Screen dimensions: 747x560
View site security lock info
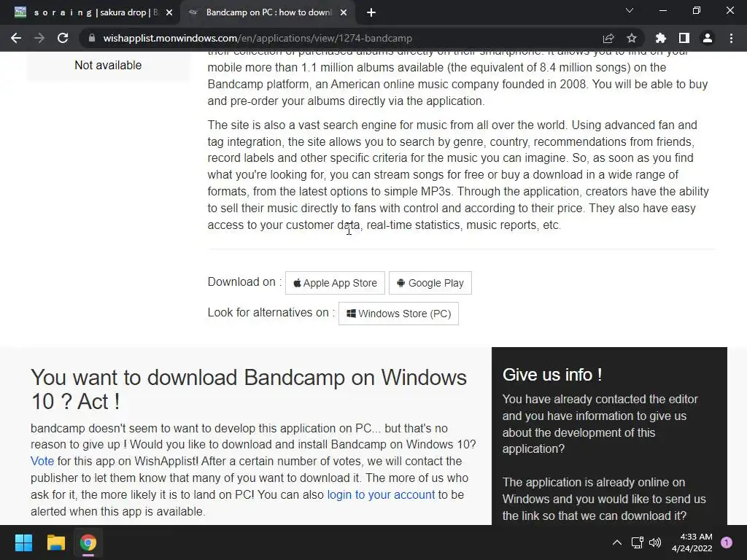pyautogui.click(x=92, y=38)
